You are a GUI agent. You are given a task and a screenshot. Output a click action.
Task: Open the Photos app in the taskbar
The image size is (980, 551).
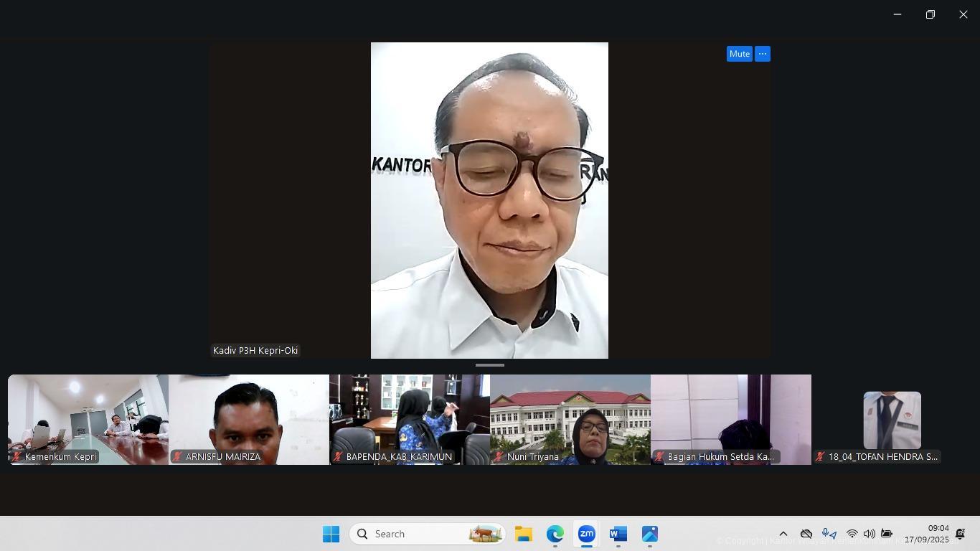(x=649, y=534)
